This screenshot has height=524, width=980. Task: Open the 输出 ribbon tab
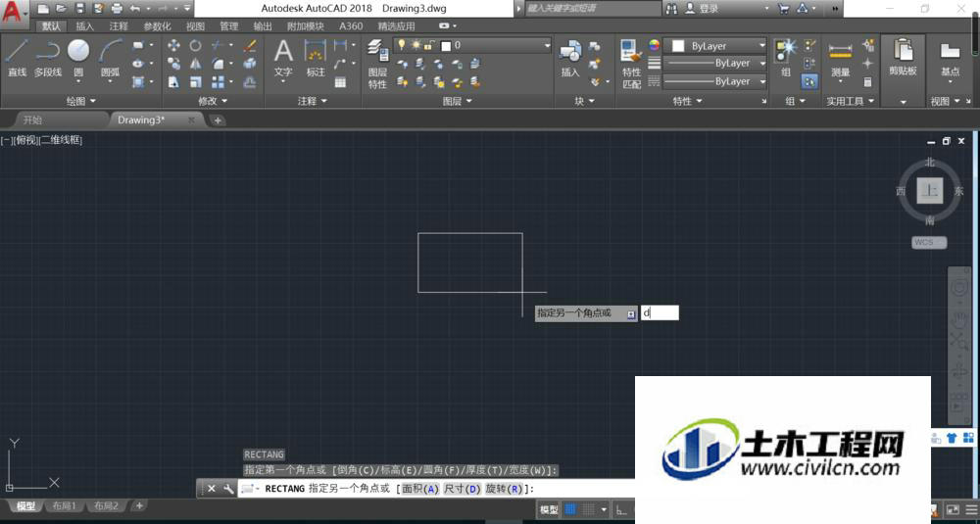[263, 26]
